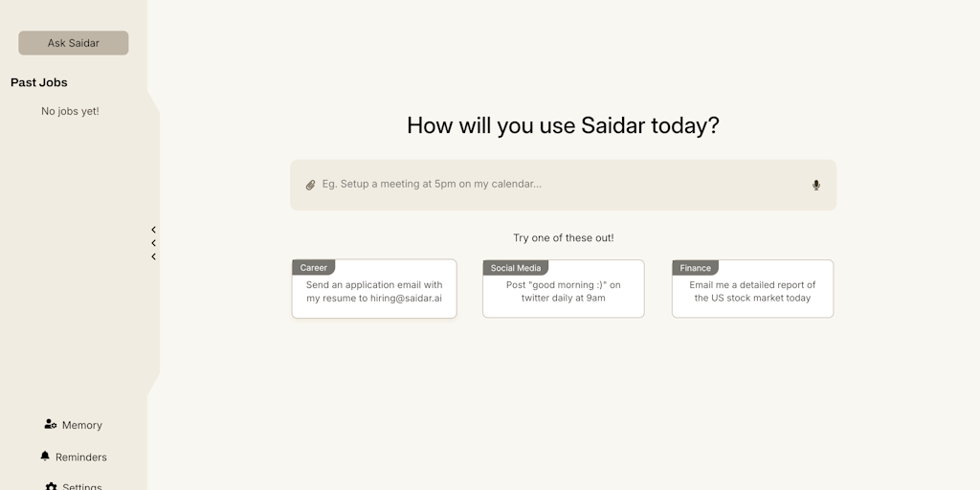Open the Reminders menu item text
This screenshot has width=980, height=490.
pos(81,457)
